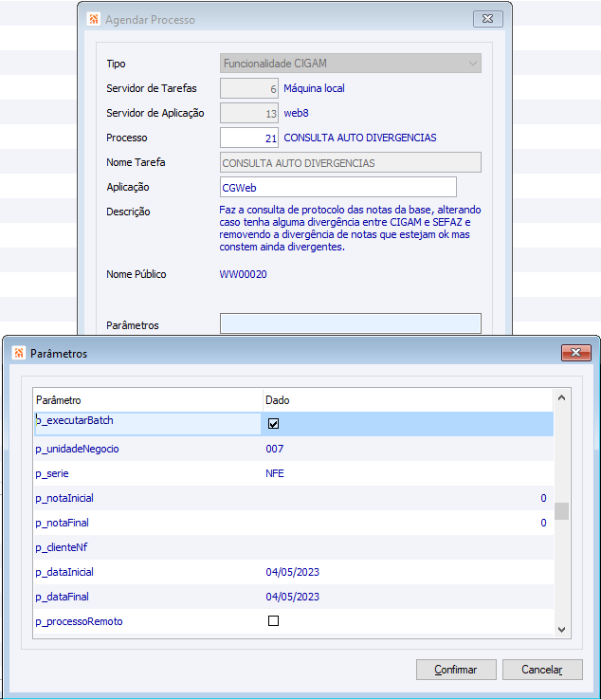Click the CIGAM icon in Parâmetros title bar
601x700 pixels.
tap(19, 353)
